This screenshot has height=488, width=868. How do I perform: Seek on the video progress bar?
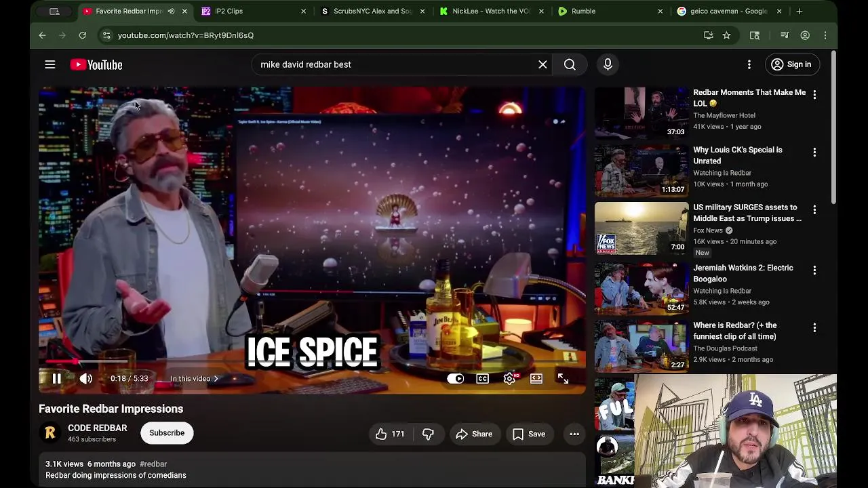(312, 363)
